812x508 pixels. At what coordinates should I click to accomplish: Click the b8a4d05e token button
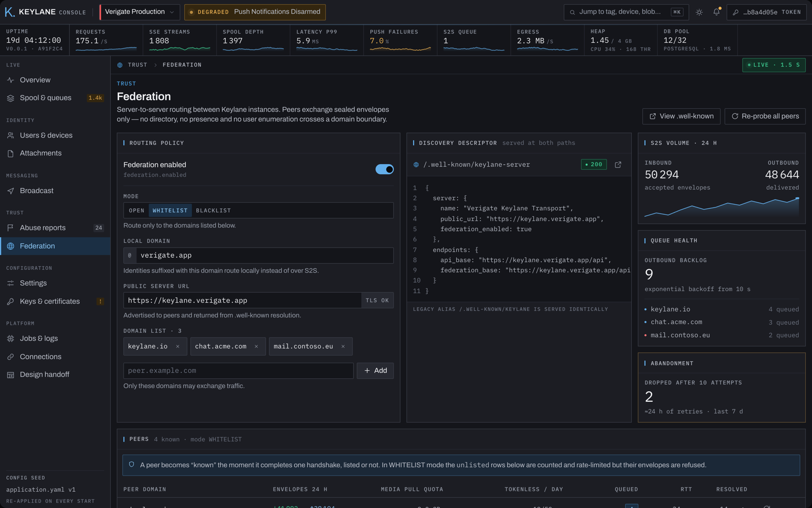pyautogui.click(x=766, y=12)
